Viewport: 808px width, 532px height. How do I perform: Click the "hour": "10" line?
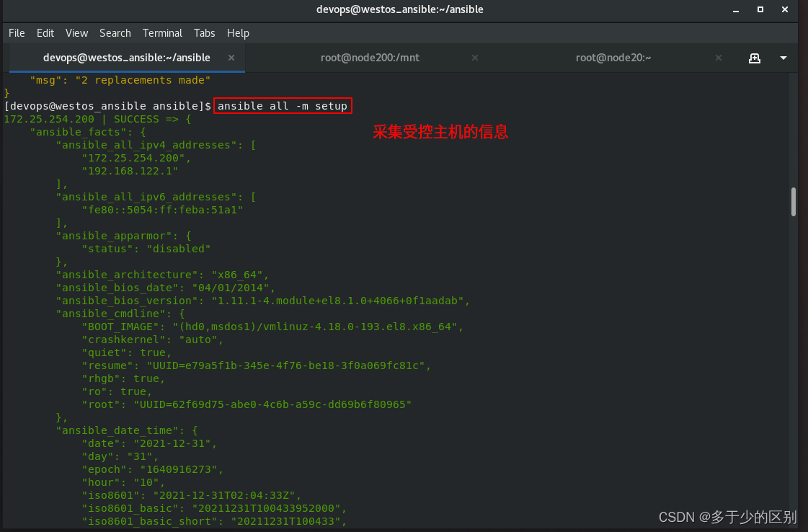pos(124,482)
